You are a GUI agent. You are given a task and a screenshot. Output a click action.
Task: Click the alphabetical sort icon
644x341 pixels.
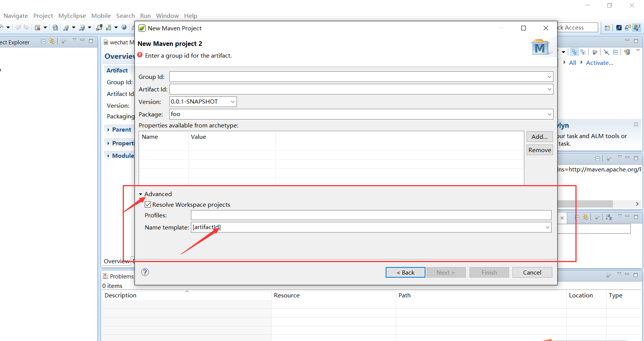pos(609,217)
